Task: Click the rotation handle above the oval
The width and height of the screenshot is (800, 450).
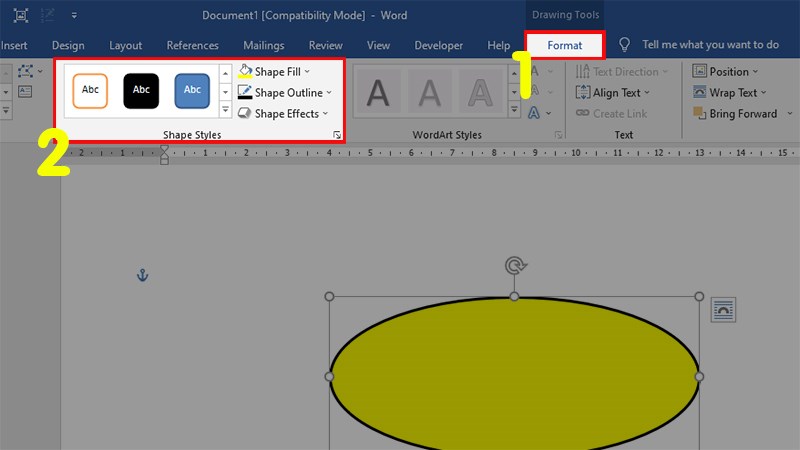Action: click(515, 266)
